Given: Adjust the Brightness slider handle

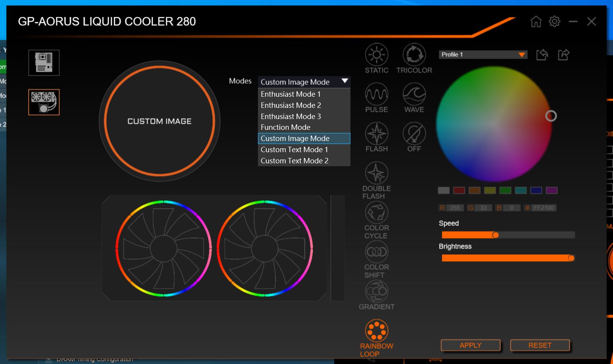Looking at the screenshot, I should click(x=571, y=258).
